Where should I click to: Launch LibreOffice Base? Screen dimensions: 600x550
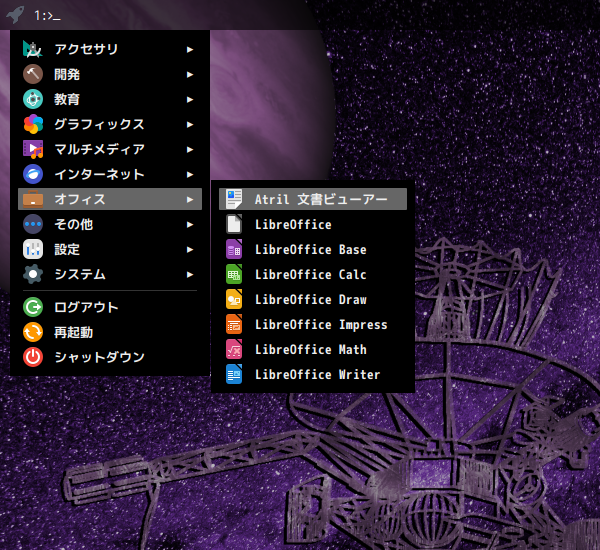(313, 249)
